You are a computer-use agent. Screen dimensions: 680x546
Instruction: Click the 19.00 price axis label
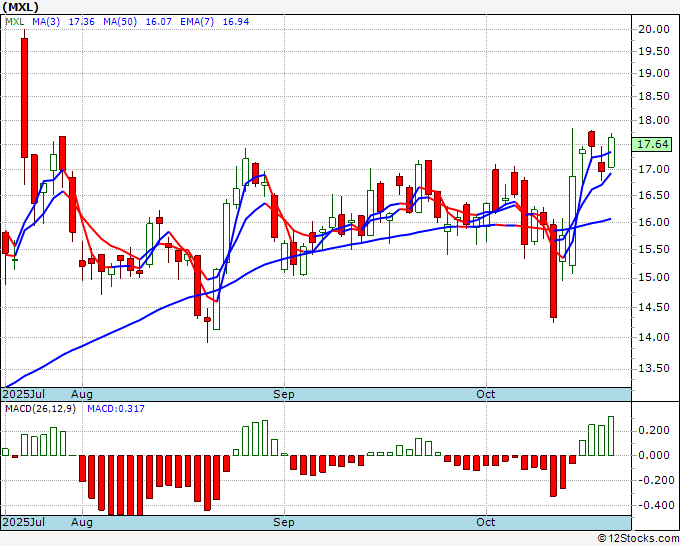tap(654, 73)
